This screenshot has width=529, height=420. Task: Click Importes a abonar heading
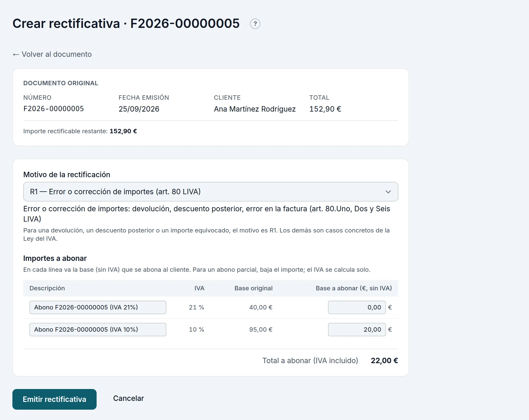tap(55, 258)
